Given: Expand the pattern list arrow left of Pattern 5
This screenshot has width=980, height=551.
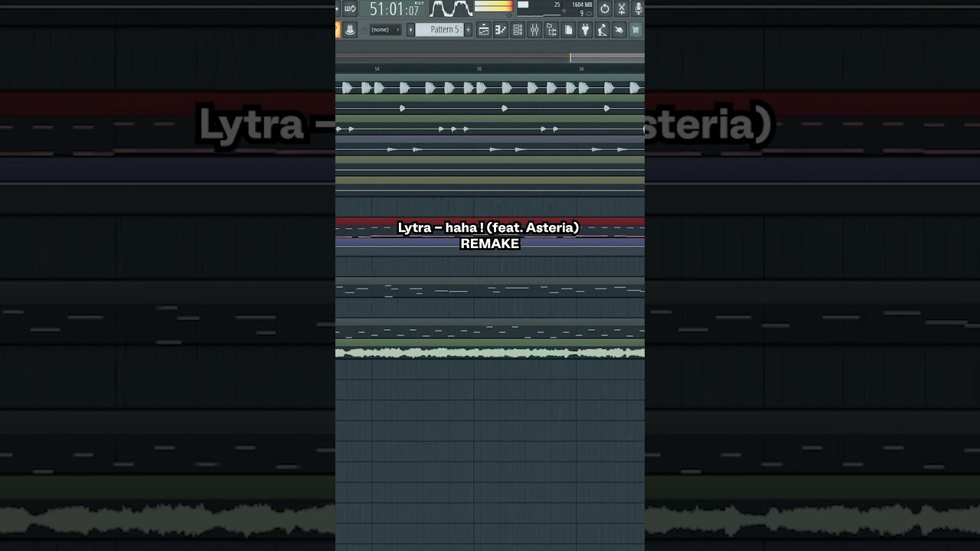Looking at the screenshot, I should coord(410,29).
